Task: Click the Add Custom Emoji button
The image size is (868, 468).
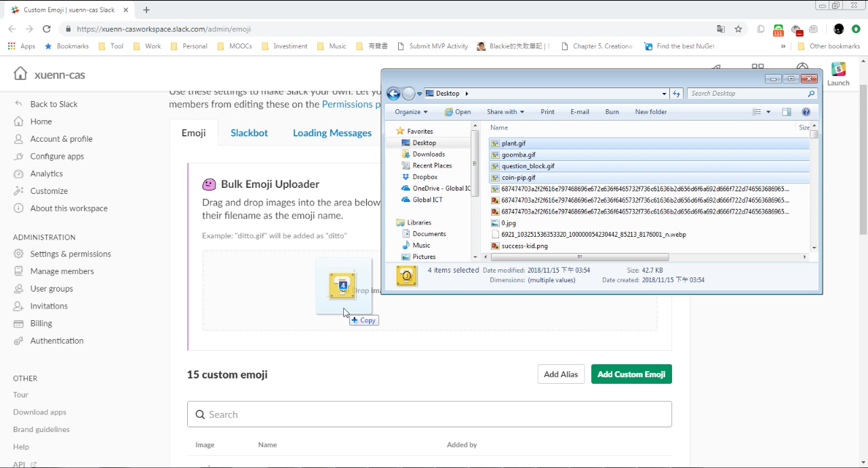Action: [x=631, y=374]
